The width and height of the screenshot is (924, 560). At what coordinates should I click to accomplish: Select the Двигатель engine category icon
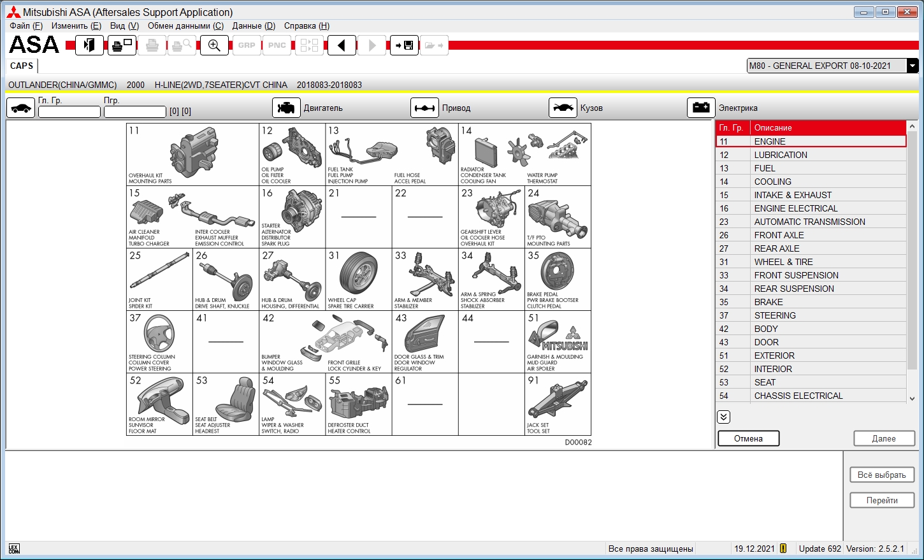(286, 108)
